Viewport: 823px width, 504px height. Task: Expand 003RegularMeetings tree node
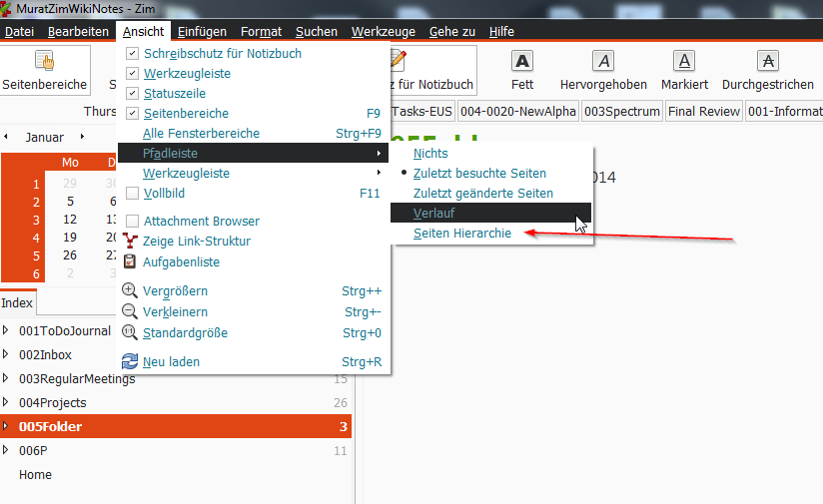tap(5, 377)
